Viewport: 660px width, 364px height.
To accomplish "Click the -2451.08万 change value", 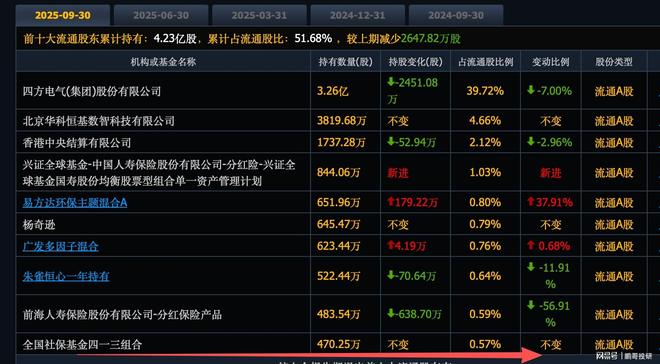I will pyautogui.click(x=412, y=90).
